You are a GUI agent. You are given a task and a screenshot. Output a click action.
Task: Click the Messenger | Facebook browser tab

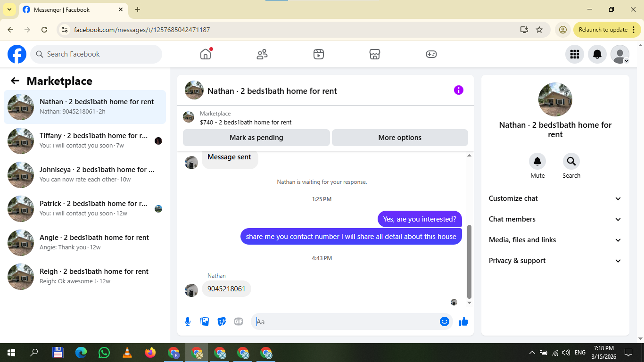coord(73,9)
